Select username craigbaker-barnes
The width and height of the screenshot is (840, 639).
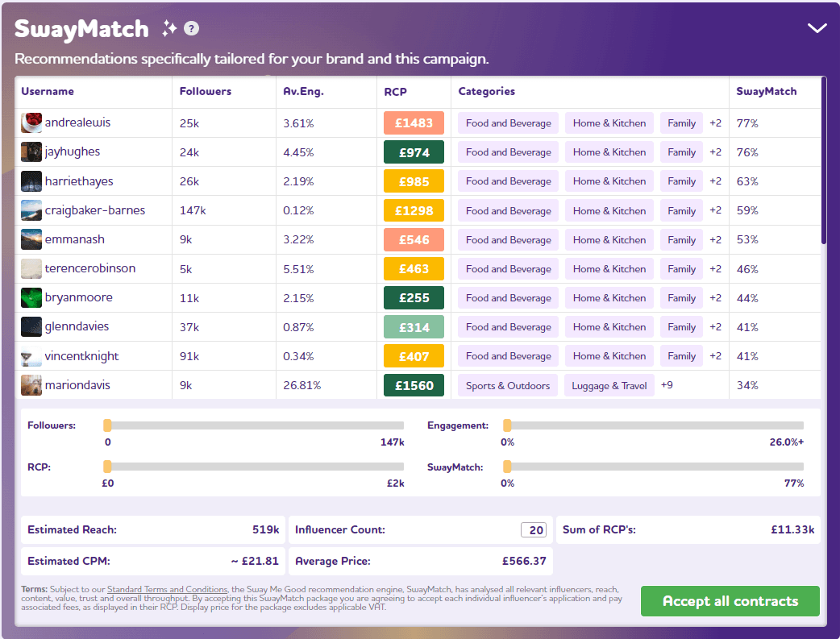pos(95,210)
